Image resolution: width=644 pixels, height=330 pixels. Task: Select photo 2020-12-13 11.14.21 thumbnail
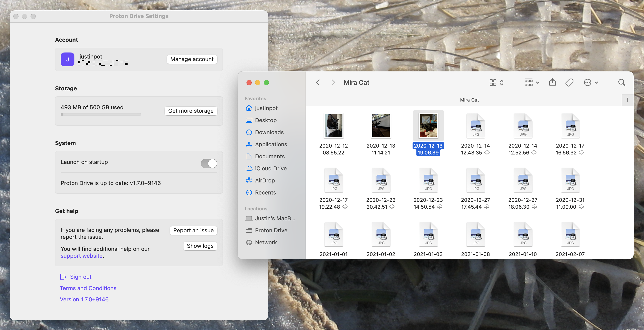click(381, 125)
